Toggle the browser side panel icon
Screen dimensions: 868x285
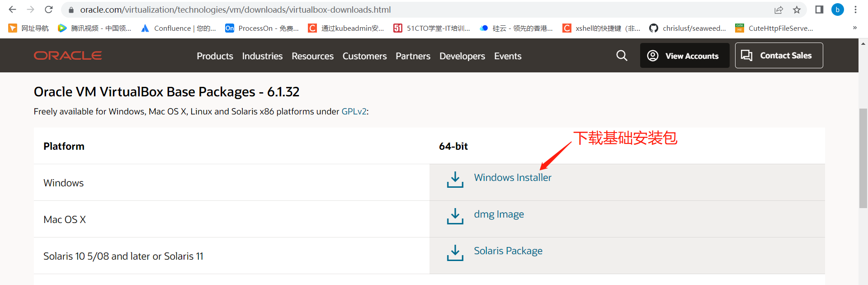point(819,9)
